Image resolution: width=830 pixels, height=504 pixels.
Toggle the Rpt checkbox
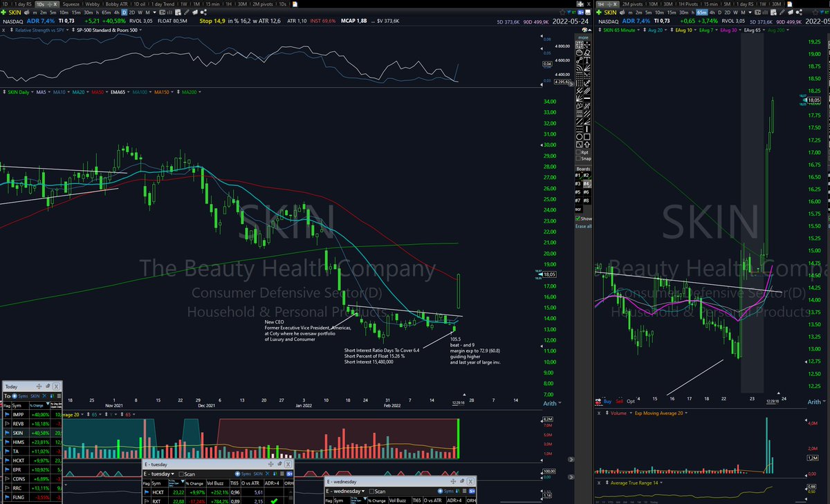[578, 152]
